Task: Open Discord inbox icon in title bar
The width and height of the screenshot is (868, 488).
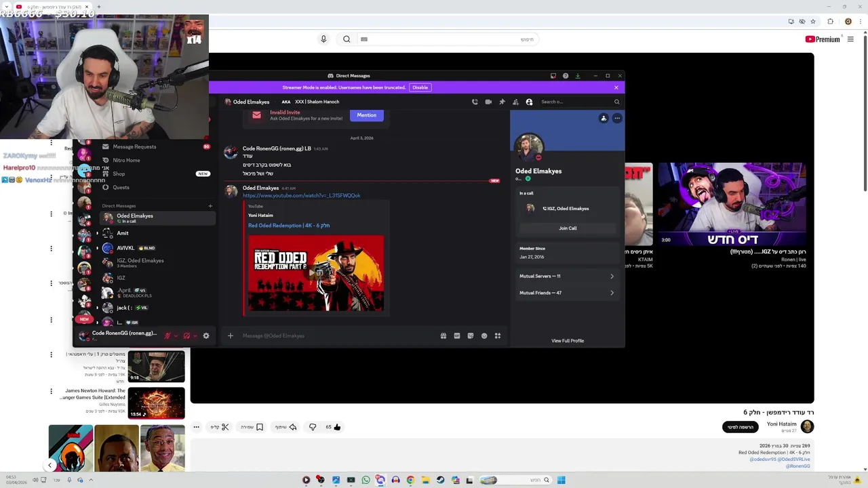Action: point(553,76)
